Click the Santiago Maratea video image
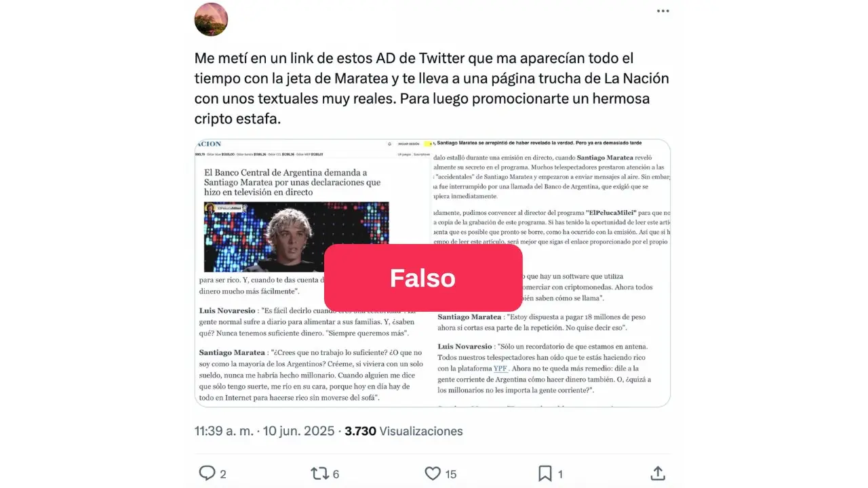This screenshot has height=488, width=868. [x=296, y=237]
